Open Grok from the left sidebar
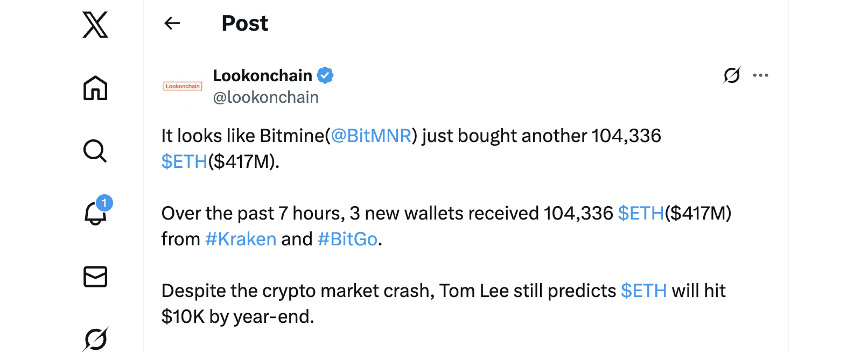Screen dimensions: 868x353 click(x=96, y=339)
